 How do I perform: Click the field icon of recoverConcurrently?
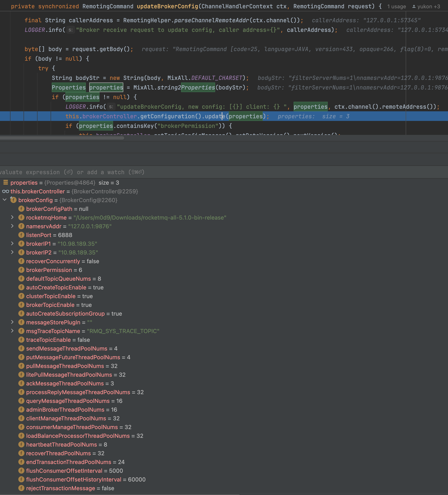coord(21,261)
